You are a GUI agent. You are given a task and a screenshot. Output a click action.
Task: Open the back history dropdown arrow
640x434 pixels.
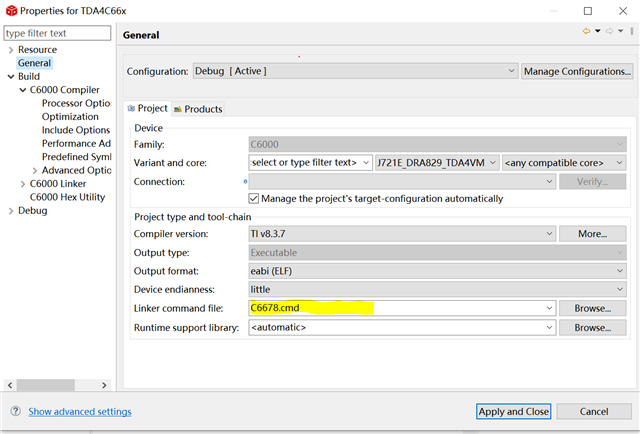(x=597, y=32)
